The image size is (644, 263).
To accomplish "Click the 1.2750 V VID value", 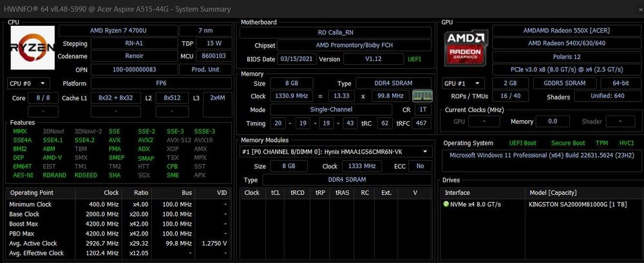I will [215, 243].
